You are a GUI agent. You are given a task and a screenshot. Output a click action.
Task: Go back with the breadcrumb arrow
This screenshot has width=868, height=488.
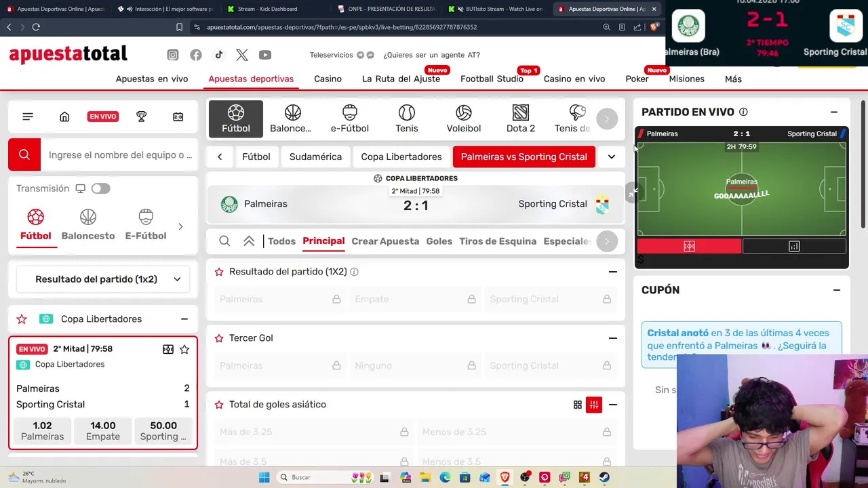220,157
